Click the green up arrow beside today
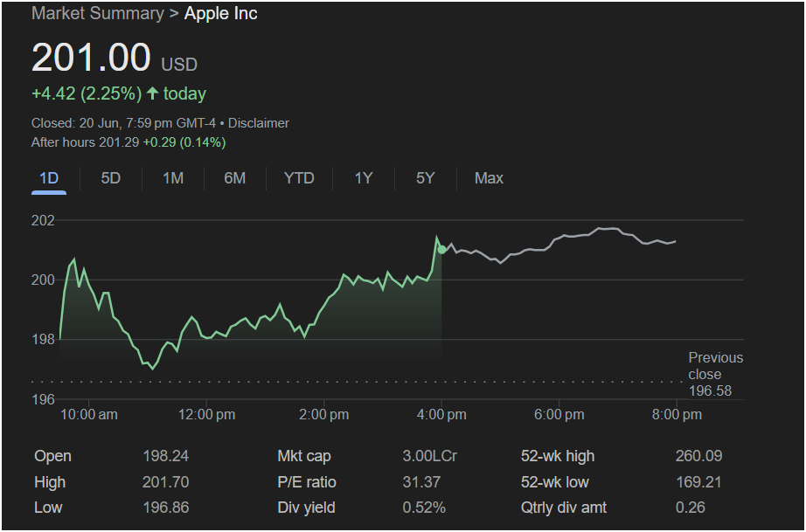The height and width of the screenshot is (532, 806). tap(152, 93)
